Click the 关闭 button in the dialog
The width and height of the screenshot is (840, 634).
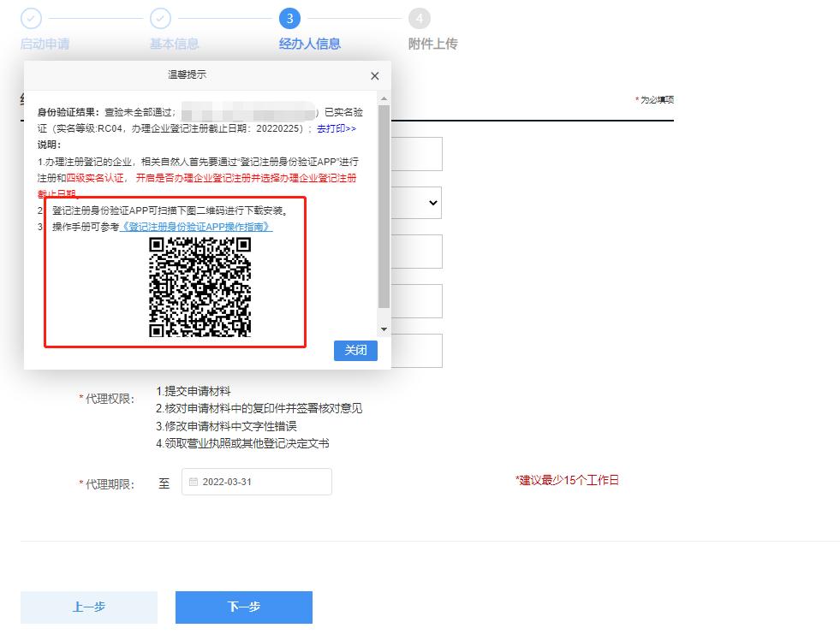tap(354, 350)
